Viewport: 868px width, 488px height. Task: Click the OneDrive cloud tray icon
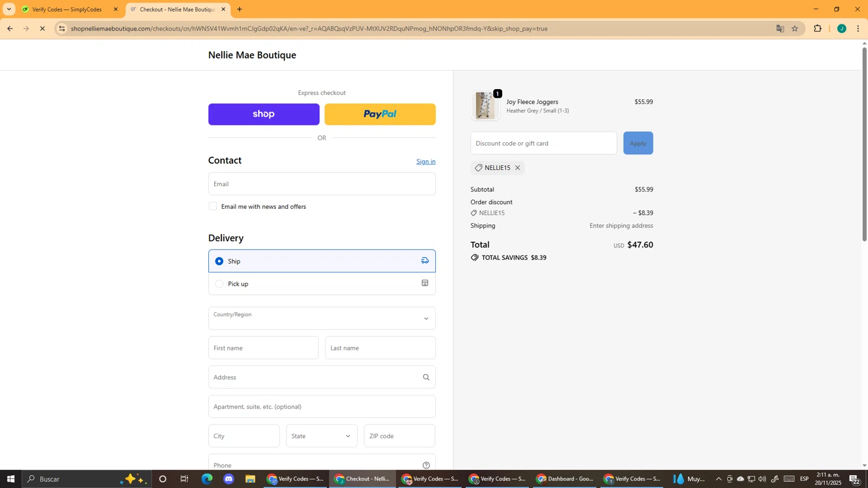(x=740, y=479)
